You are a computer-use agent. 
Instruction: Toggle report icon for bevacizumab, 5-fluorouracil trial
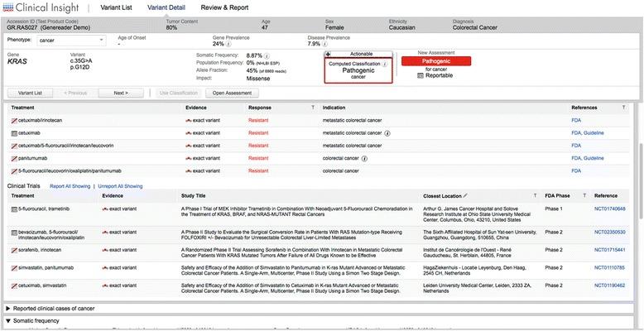(14, 233)
